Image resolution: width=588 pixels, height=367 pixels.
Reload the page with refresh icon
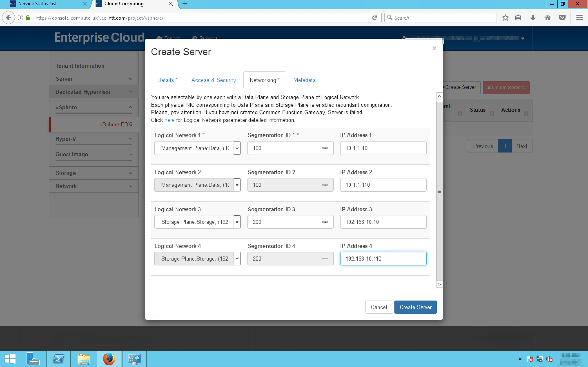pos(374,18)
